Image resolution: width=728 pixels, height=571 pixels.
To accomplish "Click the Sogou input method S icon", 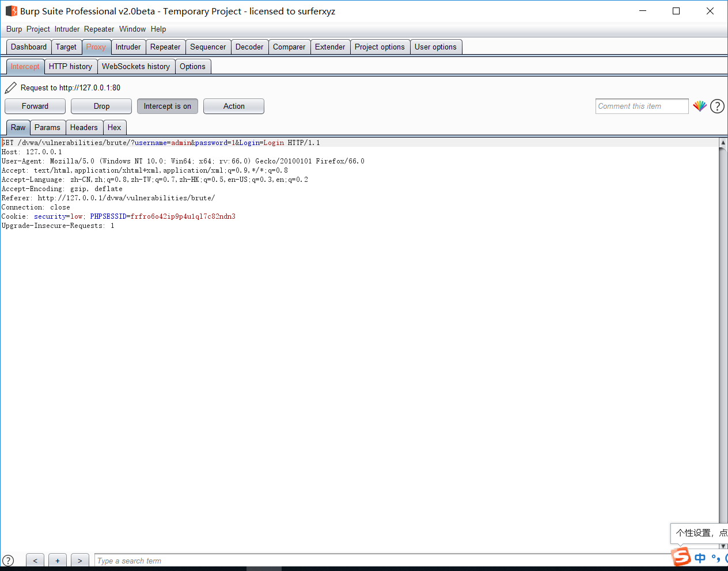I will pyautogui.click(x=681, y=557).
